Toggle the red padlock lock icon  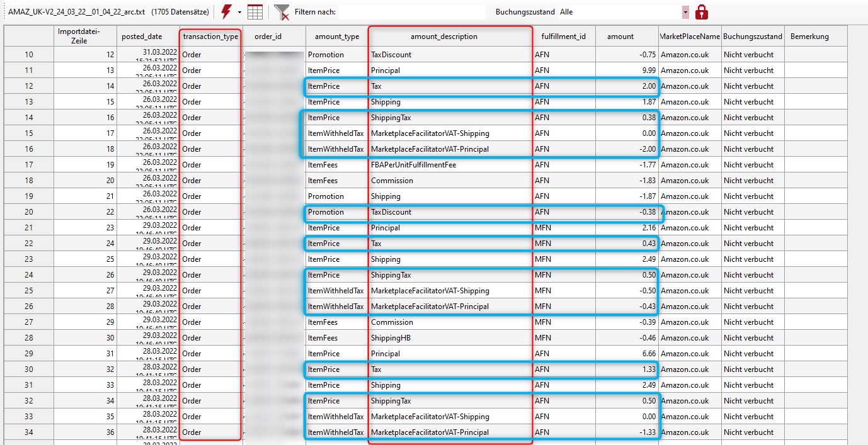tap(702, 11)
